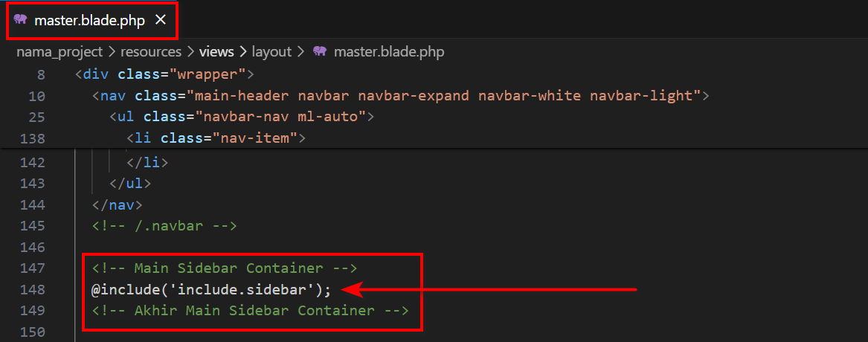Place cursor in @include('include.sidebar') line

coord(211,289)
